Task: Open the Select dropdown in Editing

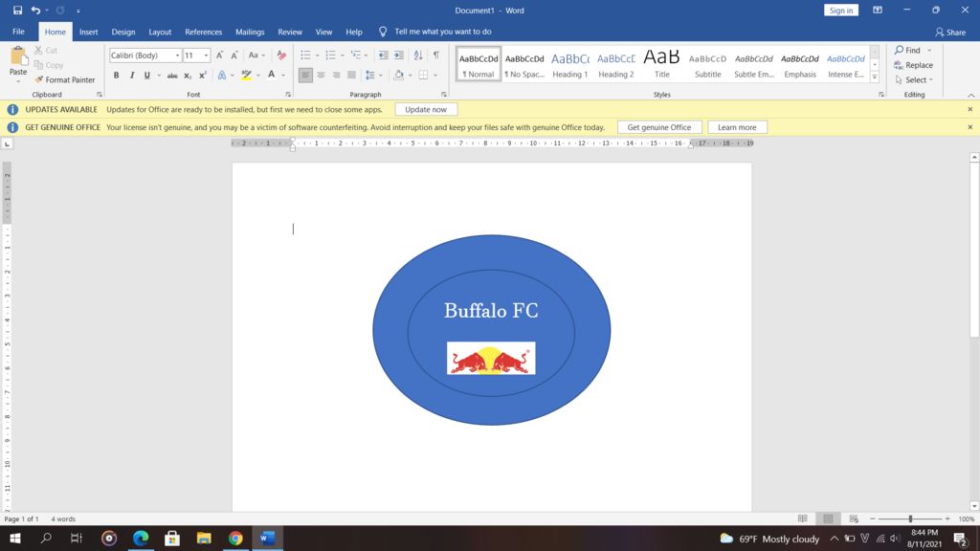Action: 914,80
